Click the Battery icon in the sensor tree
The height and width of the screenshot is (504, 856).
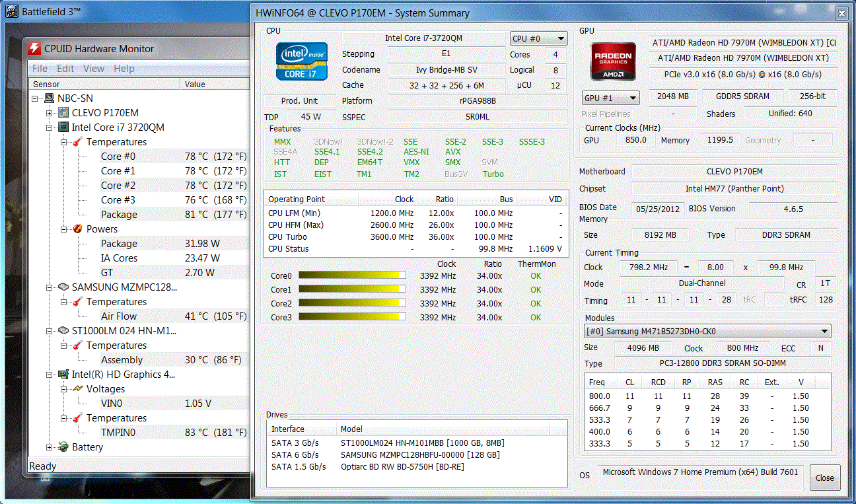click(63, 447)
